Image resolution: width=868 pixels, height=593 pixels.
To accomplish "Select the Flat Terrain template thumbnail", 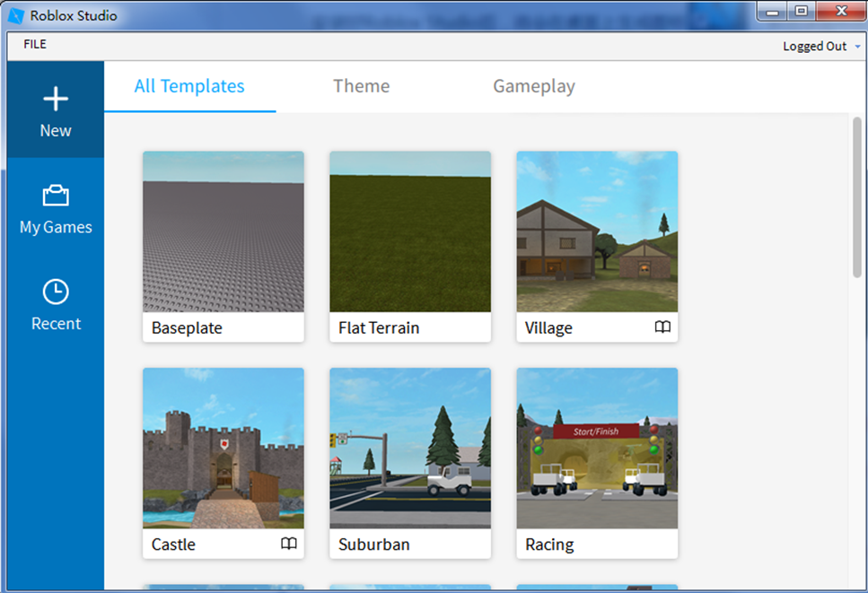I will pos(410,231).
